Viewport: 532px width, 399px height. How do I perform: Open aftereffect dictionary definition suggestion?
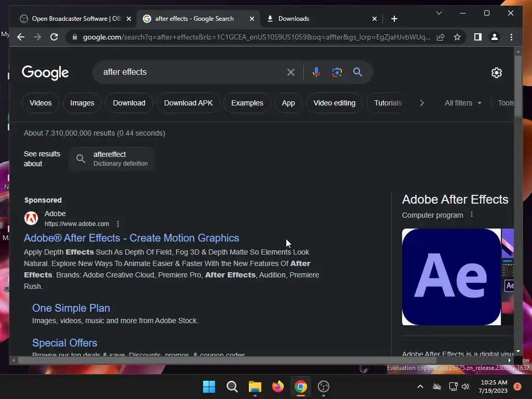(x=111, y=158)
